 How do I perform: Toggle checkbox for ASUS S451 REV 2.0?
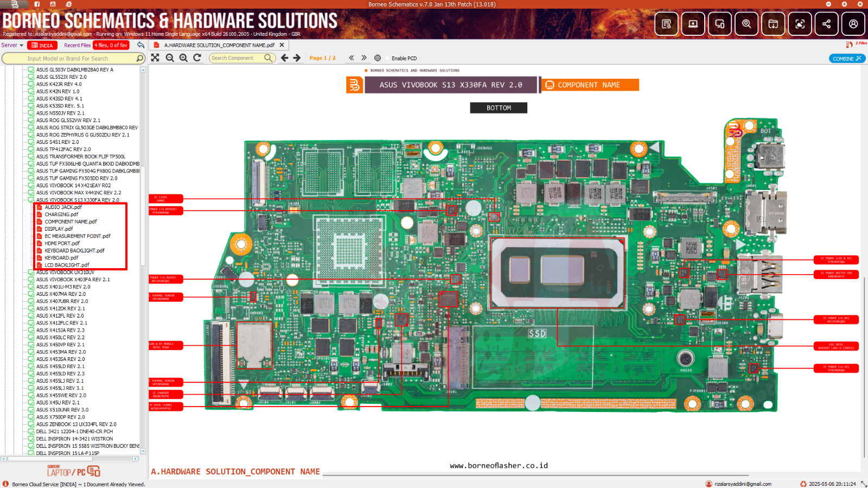[x=31, y=142]
